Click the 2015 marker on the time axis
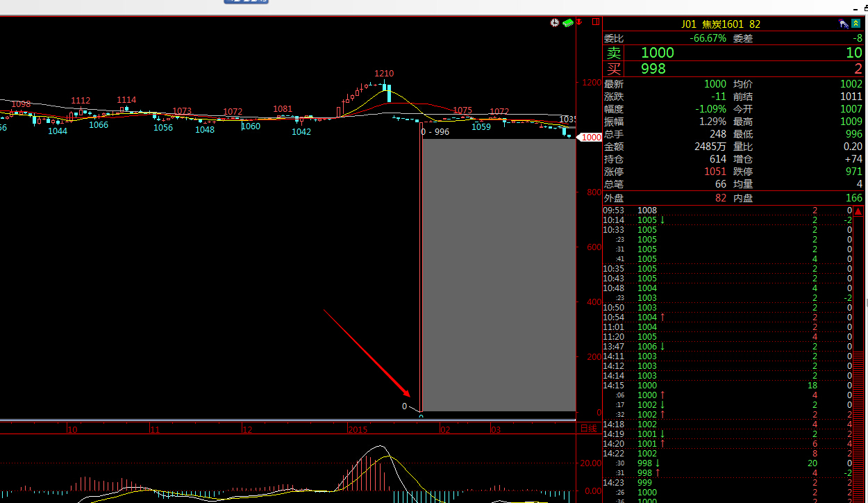 pyautogui.click(x=358, y=429)
